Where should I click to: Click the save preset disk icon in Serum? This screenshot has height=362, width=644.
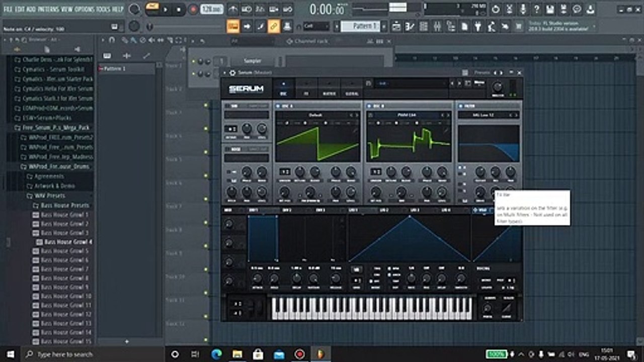368,83
